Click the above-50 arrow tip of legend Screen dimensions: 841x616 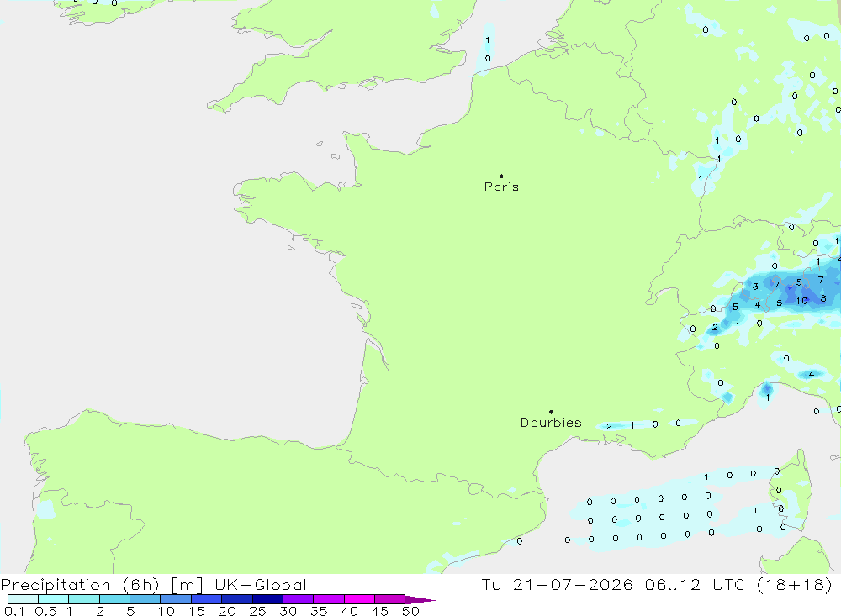click(x=420, y=600)
